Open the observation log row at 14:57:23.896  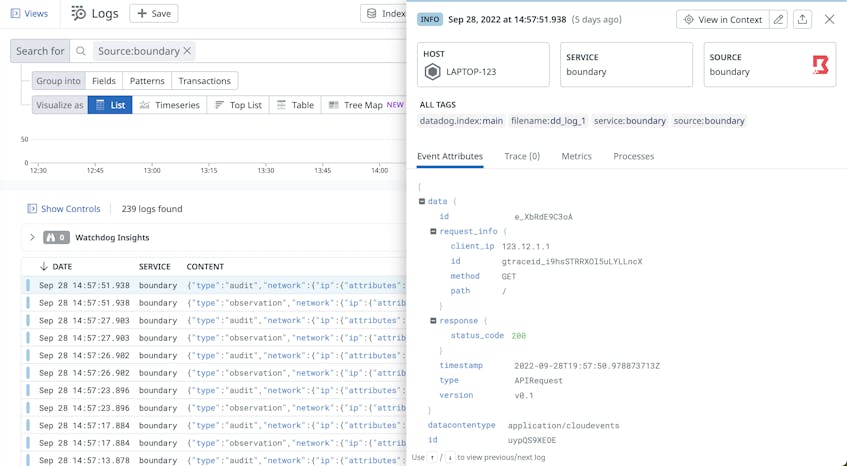click(214, 408)
